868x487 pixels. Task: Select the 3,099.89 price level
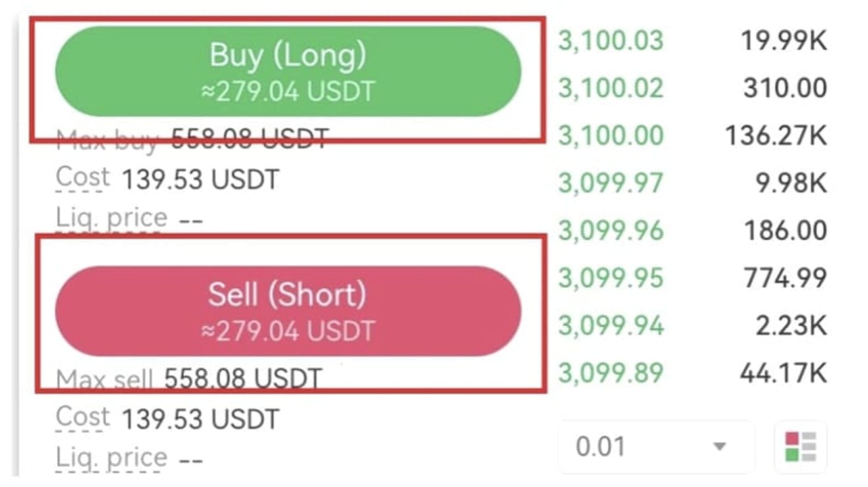click(x=611, y=372)
